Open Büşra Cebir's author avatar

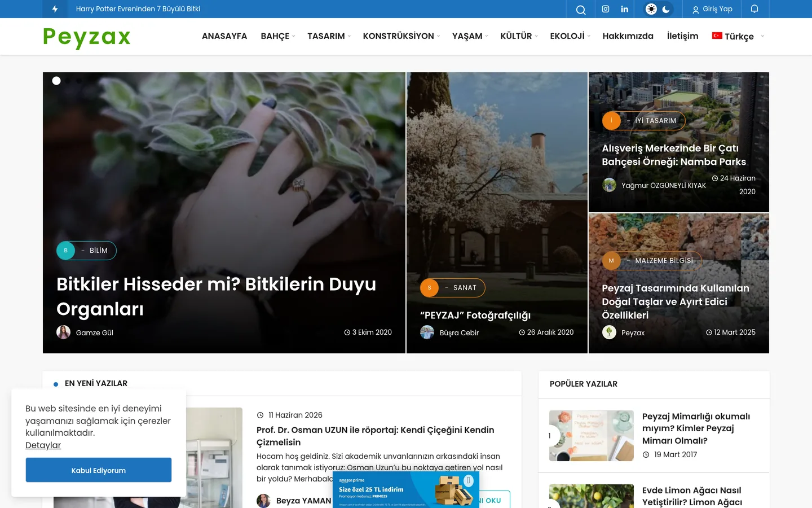click(427, 332)
